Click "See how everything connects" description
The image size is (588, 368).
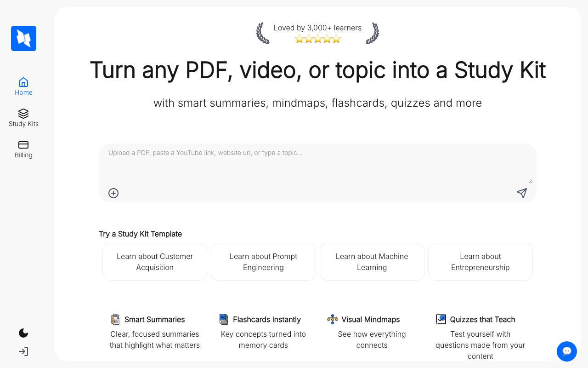[372, 339]
